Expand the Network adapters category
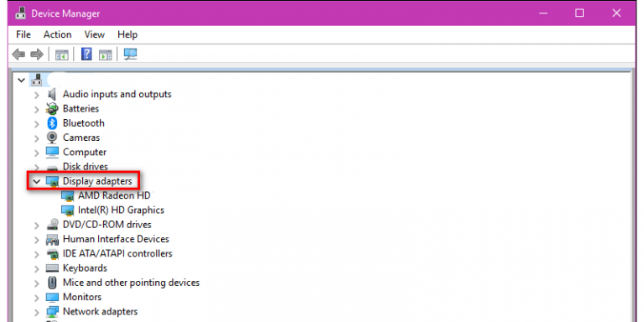Image resolution: width=644 pixels, height=322 pixels. (x=37, y=312)
